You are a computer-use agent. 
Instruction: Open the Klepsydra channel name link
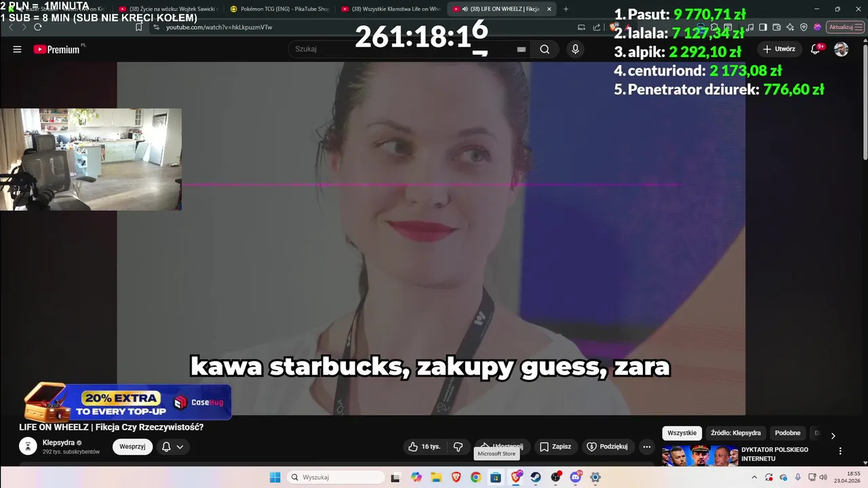58,443
